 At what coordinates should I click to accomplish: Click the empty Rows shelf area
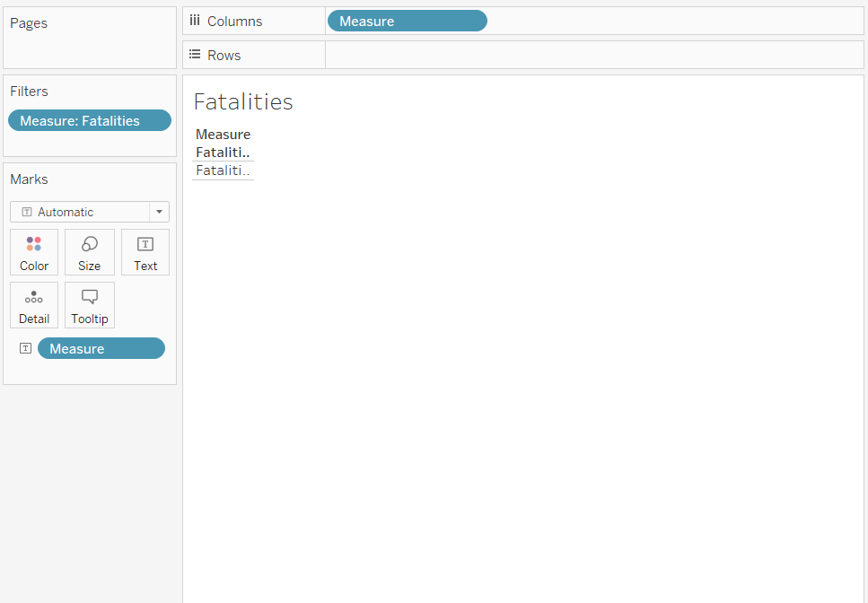point(592,55)
